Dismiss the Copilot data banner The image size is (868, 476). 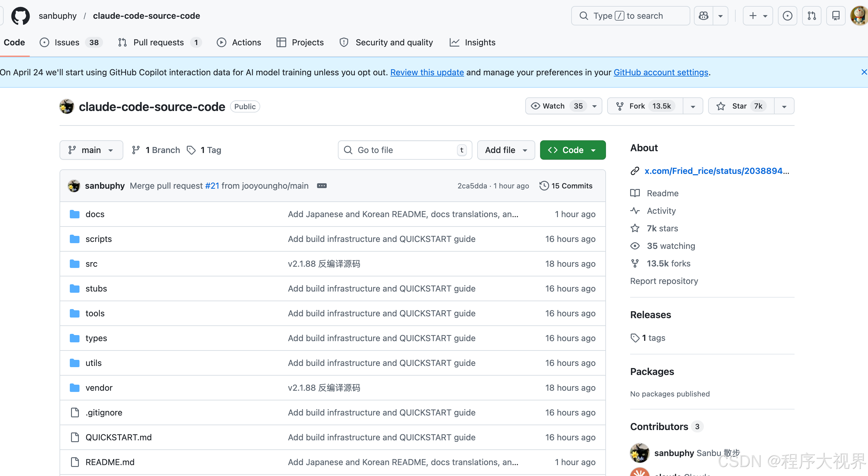click(x=864, y=72)
